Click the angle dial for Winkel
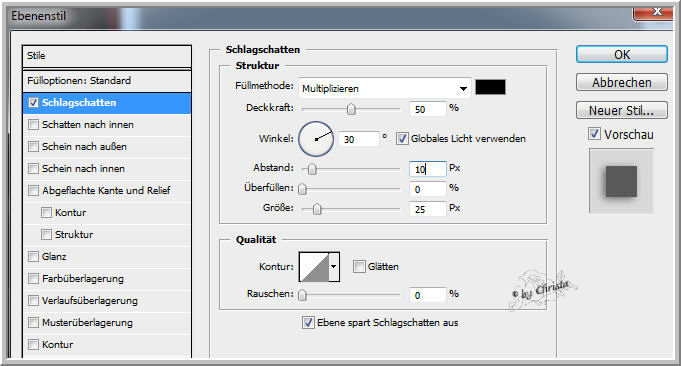Image resolution: width=681 pixels, height=366 pixels. pos(316,139)
